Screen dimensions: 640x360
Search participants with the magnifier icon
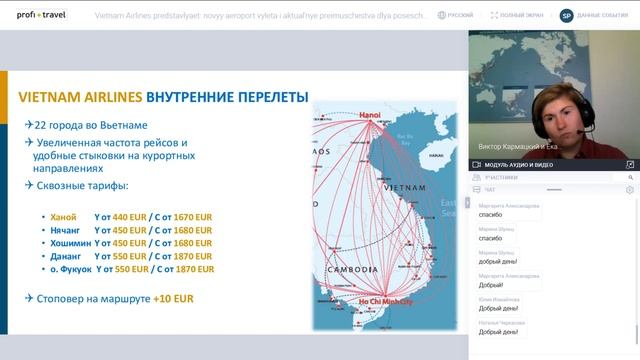(x=631, y=178)
